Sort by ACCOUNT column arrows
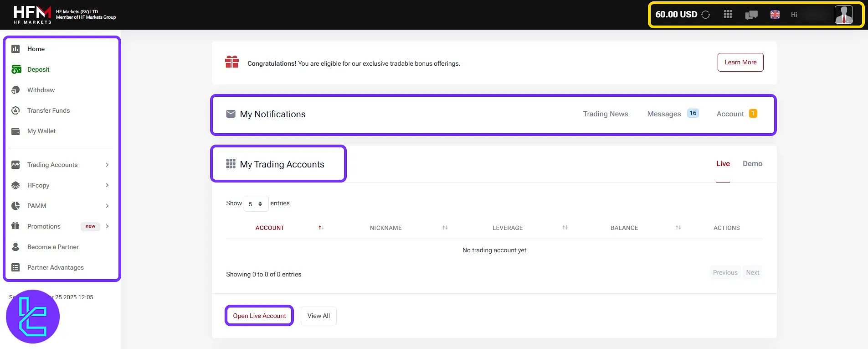 point(321,228)
